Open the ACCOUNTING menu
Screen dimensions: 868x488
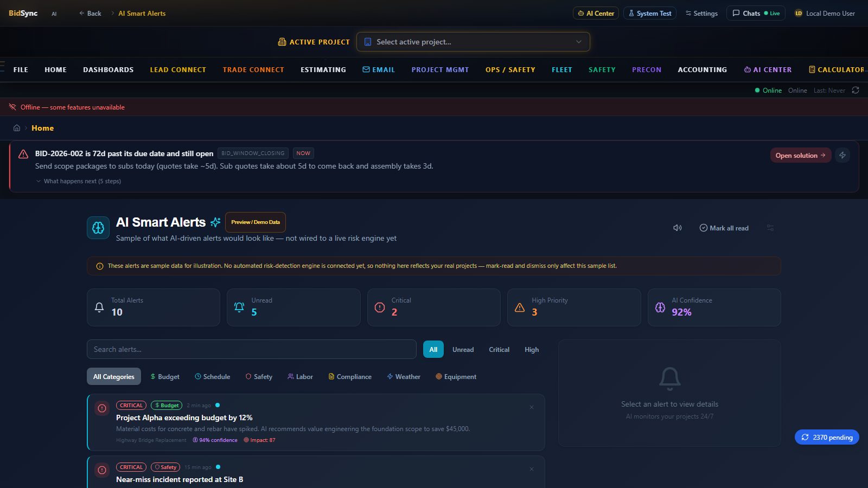coord(703,70)
